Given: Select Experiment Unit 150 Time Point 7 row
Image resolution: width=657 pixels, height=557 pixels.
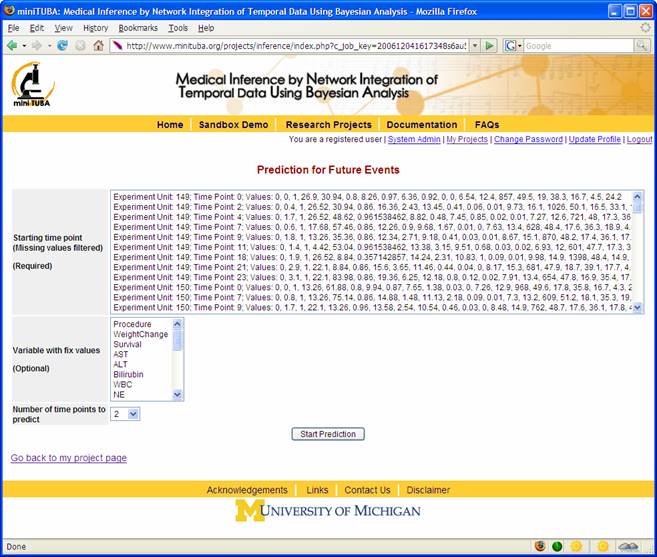Looking at the screenshot, I should pos(372,297).
